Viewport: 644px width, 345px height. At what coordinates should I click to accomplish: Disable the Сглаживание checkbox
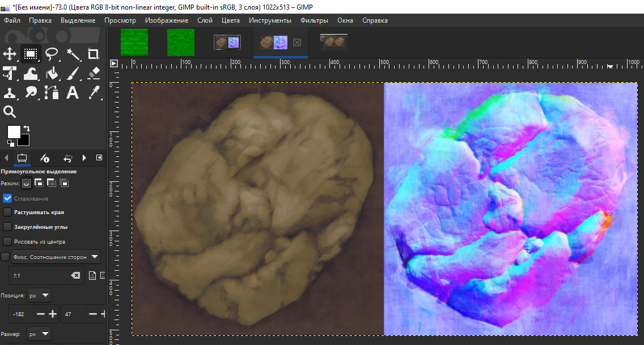[7, 198]
